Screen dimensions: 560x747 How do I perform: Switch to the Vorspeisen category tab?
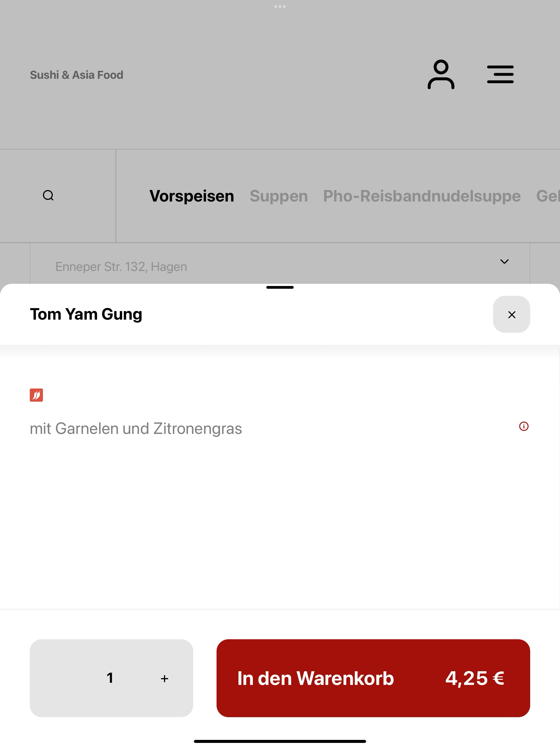191,196
